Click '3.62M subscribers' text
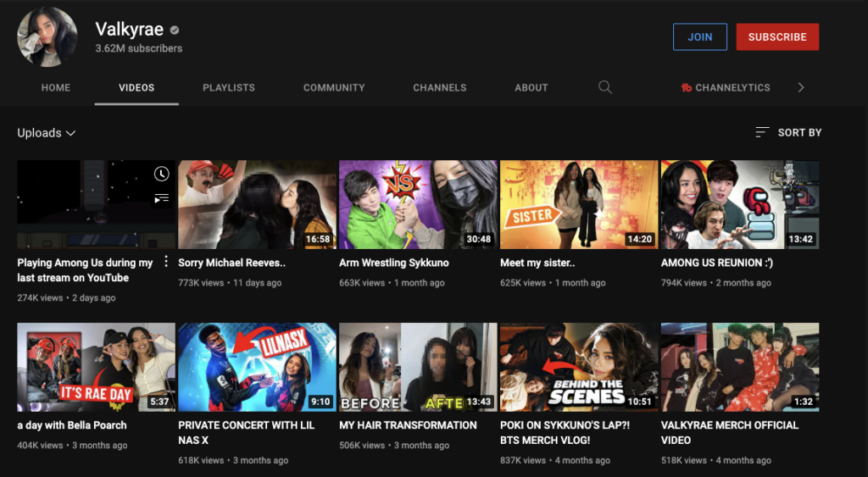The width and height of the screenshot is (868, 477). (x=139, y=48)
